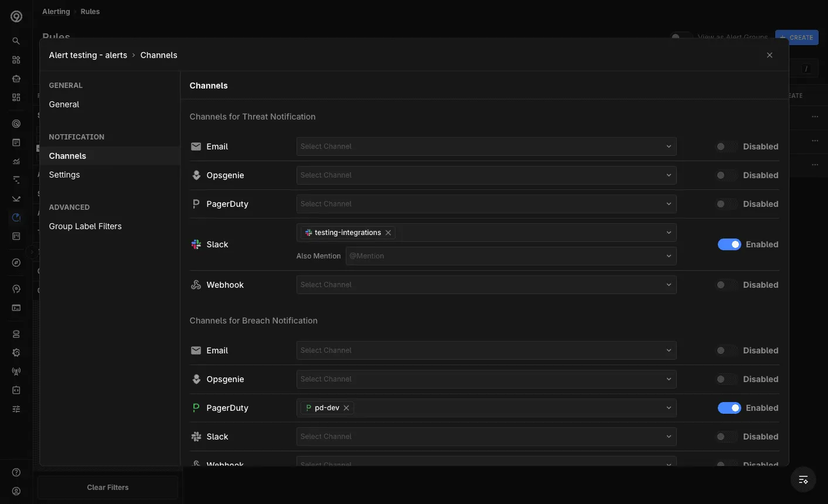Click the Slack logo icon under Threat Notification
Viewport: 828px width, 504px height.
click(x=196, y=244)
